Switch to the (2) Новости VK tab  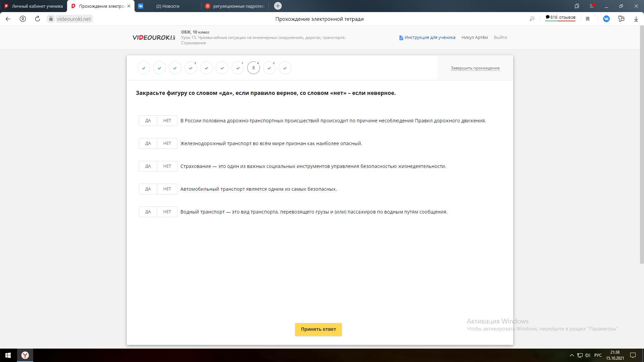click(168, 6)
